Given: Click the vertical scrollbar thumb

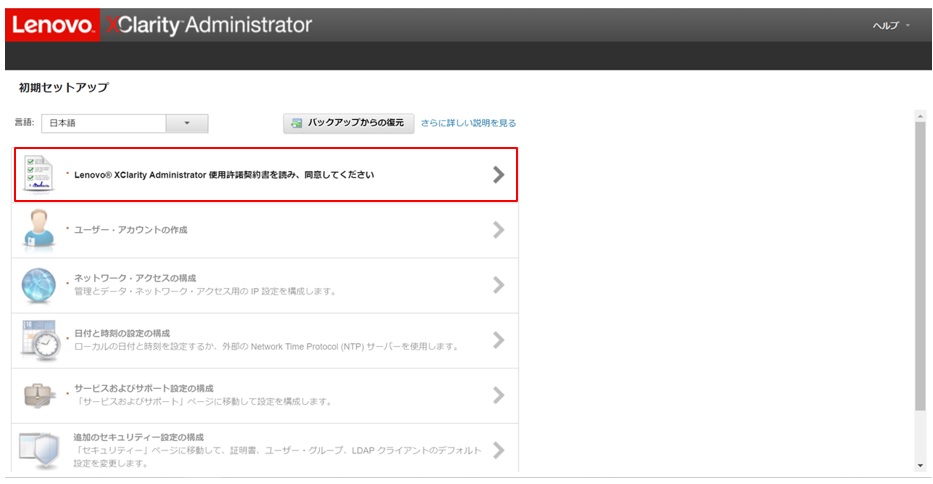Looking at the screenshot, I should [921, 266].
